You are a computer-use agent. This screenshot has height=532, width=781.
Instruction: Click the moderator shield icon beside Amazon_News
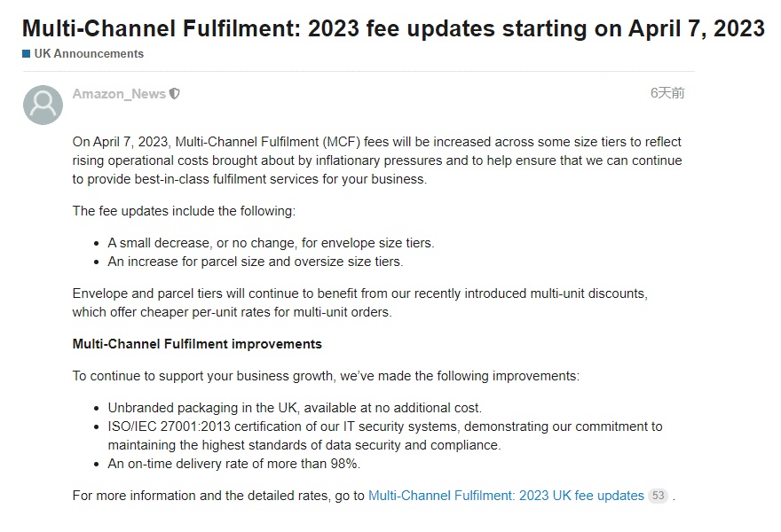174,94
